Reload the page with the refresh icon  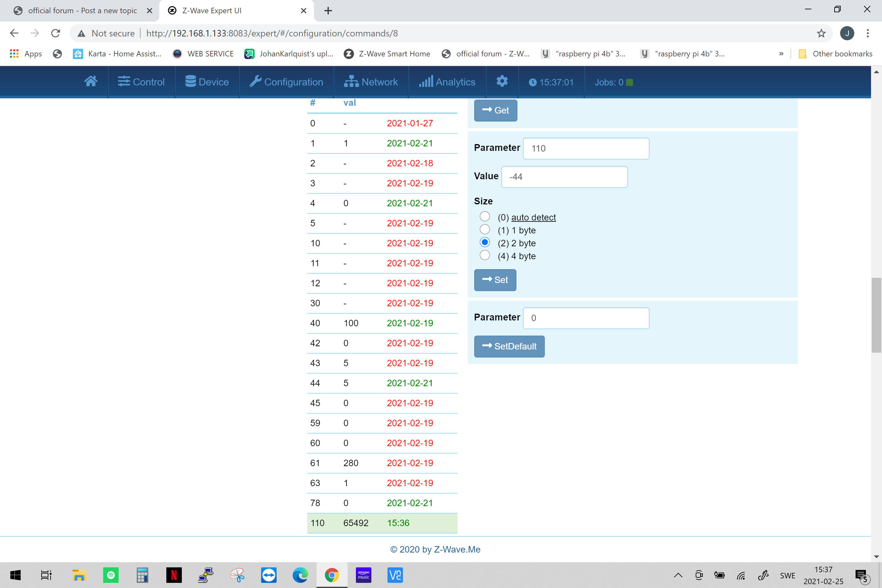pyautogui.click(x=55, y=34)
